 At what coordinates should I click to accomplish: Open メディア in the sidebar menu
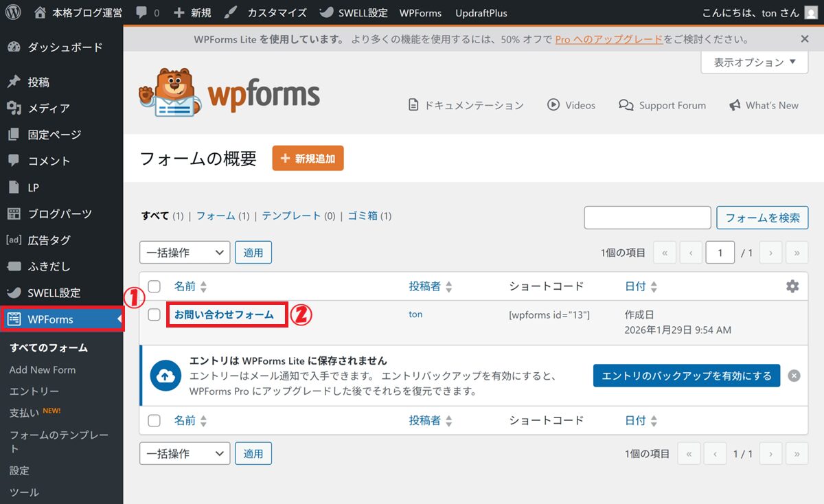pyautogui.click(x=48, y=108)
